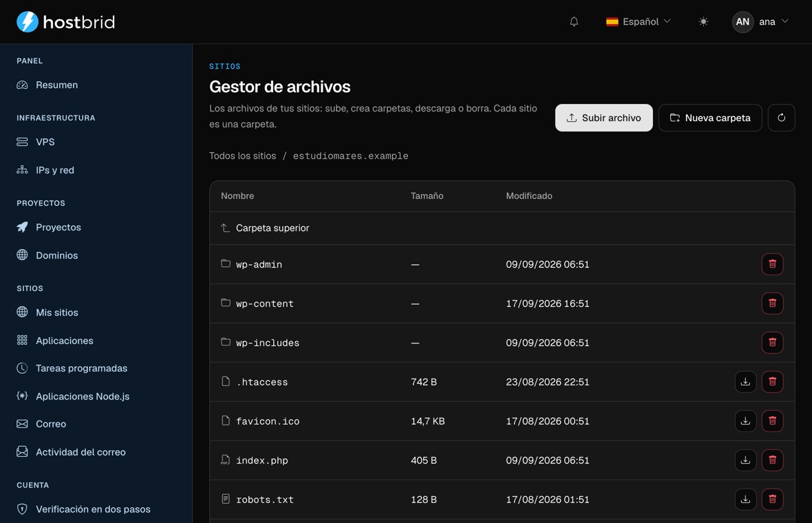The height and width of the screenshot is (523, 812).
Task: Delete the wp-includes folder
Action: [x=772, y=343]
